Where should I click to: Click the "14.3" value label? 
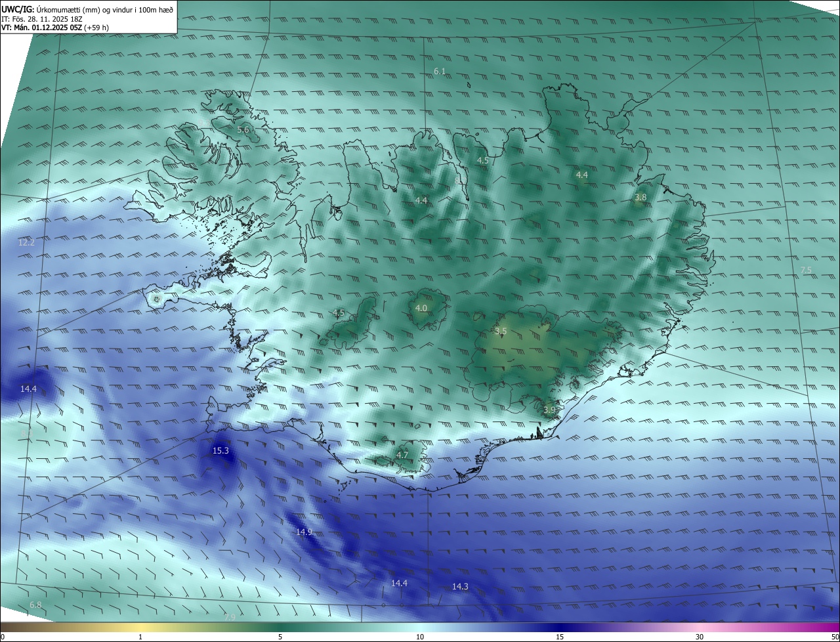tap(460, 586)
